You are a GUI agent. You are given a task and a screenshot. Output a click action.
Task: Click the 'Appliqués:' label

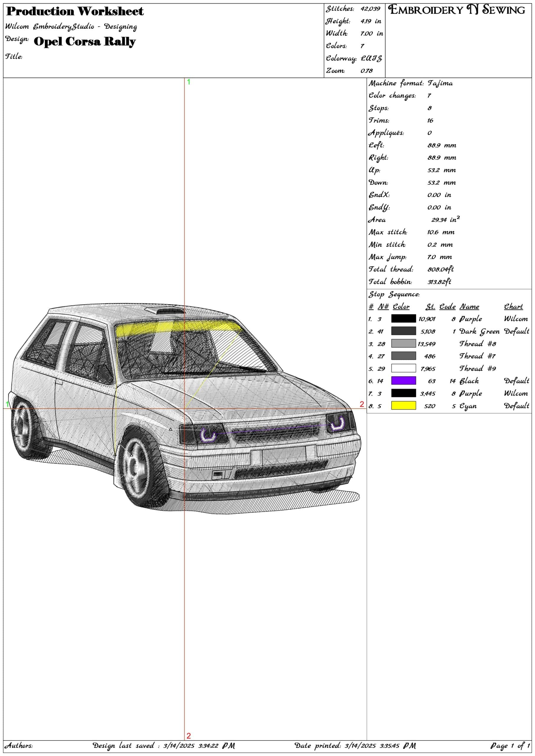point(386,133)
